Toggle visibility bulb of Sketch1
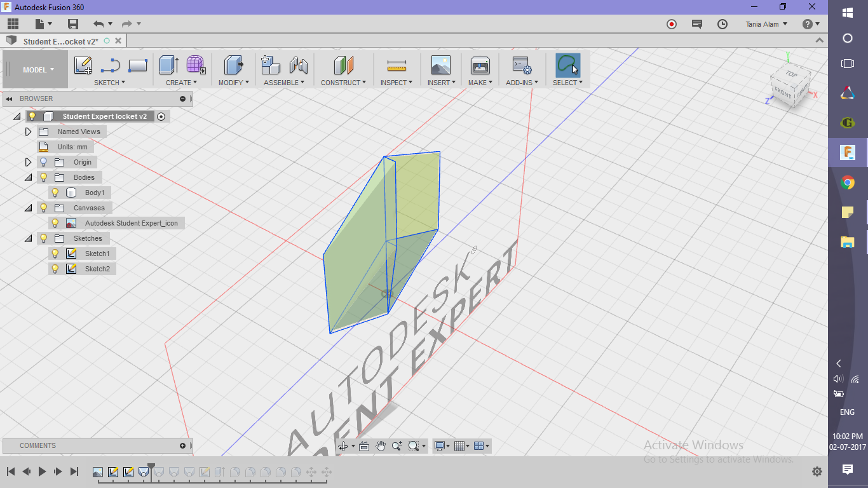This screenshot has width=868, height=488. 55,254
